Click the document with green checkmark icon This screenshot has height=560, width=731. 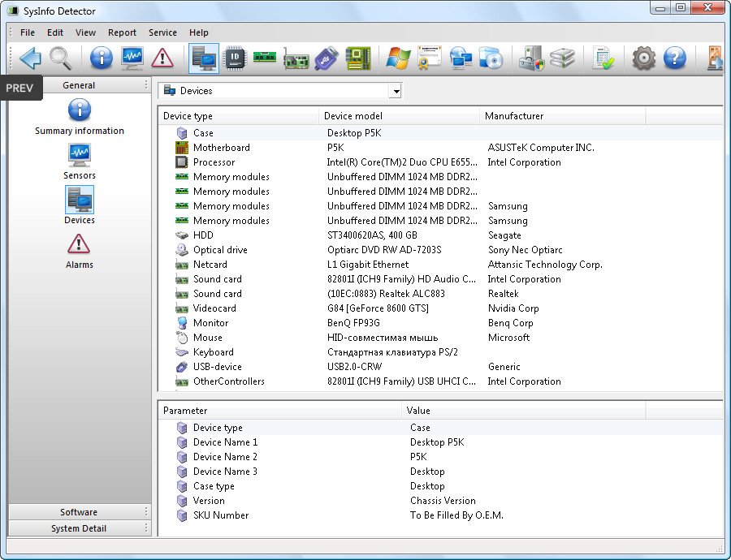pyautogui.click(x=603, y=58)
